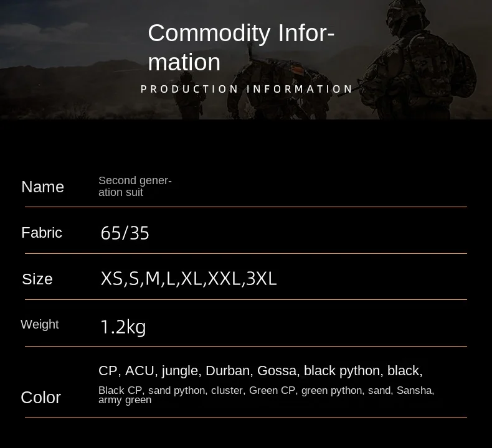Click the jungle color name
Viewport: 492px width, 448px height.
179,371
